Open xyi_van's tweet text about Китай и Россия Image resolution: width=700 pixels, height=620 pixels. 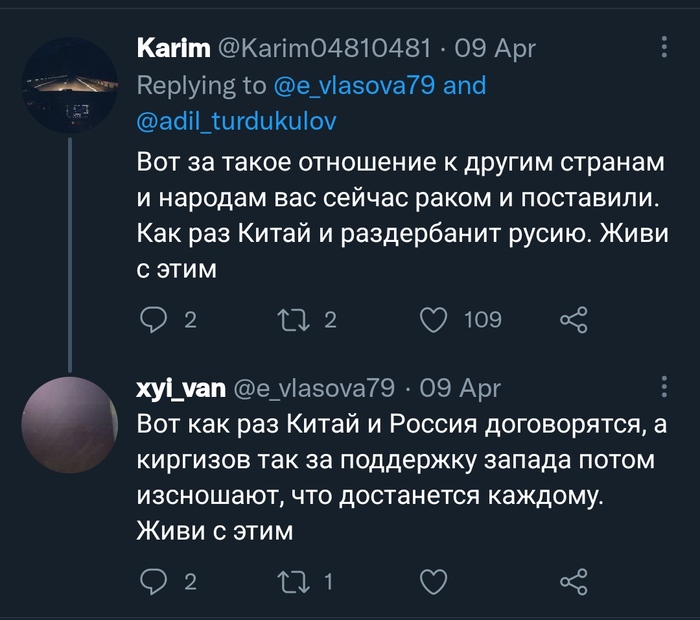tap(400, 475)
